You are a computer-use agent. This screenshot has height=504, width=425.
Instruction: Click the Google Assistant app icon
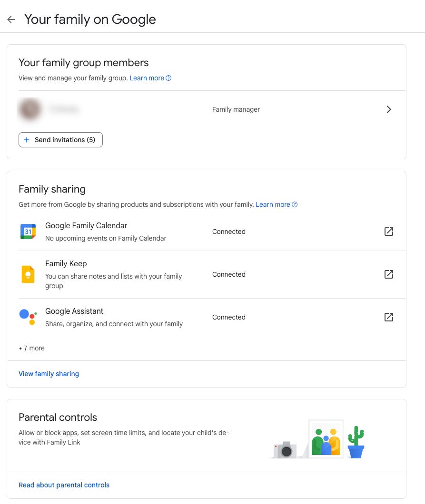tap(28, 317)
